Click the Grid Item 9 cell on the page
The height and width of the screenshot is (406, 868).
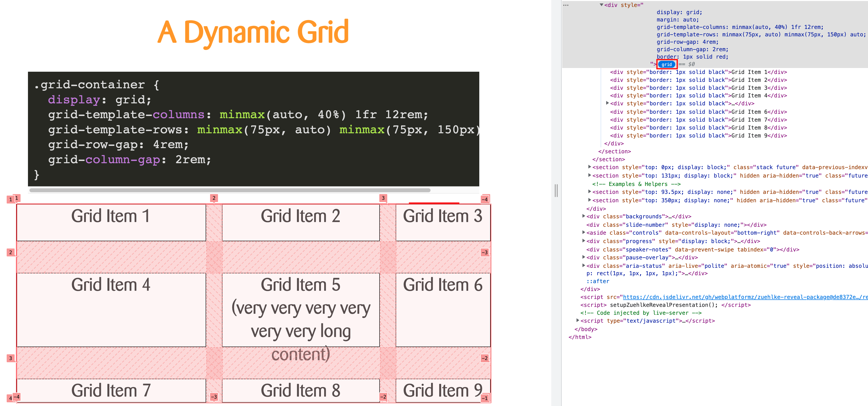[443, 390]
